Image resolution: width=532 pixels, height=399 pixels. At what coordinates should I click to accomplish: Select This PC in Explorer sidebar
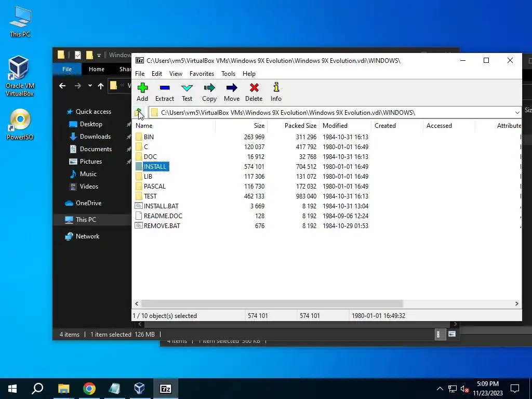(x=81, y=220)
